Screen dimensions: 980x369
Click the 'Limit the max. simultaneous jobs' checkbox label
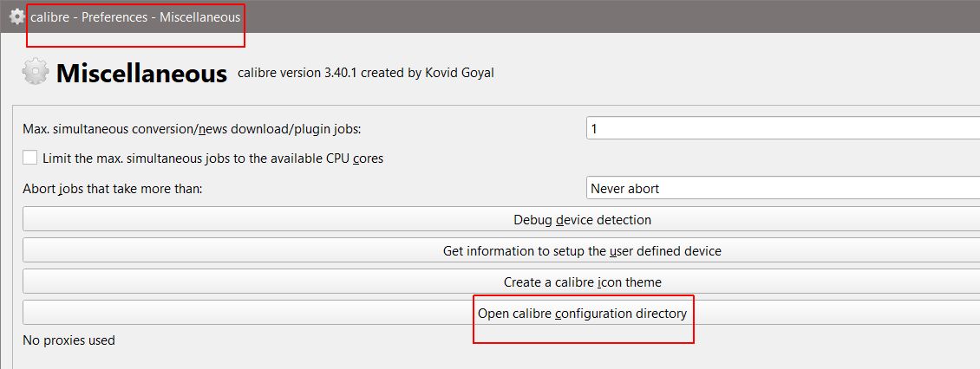tap(212, 159)
